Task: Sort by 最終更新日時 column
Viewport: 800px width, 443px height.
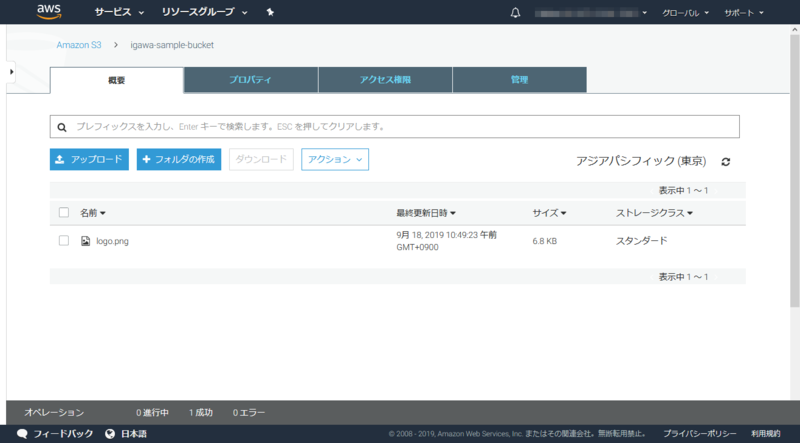Action: coord(426,213)
